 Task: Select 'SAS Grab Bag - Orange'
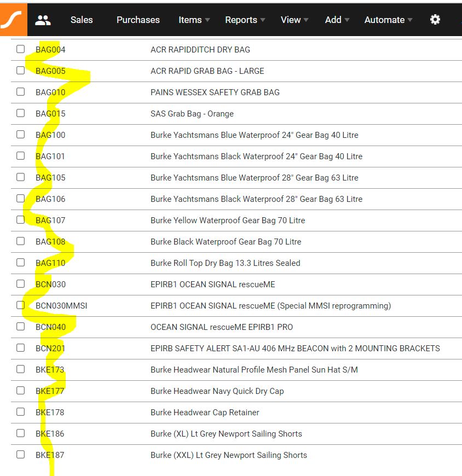coord(192,114)
